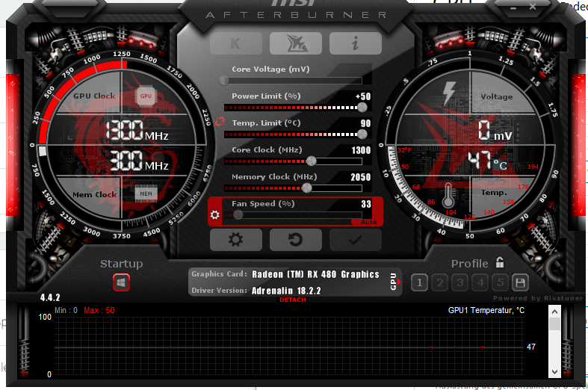Click the Powered by Rivatuner text
Viewport: 588px width, 390px height.
[538, 298]
